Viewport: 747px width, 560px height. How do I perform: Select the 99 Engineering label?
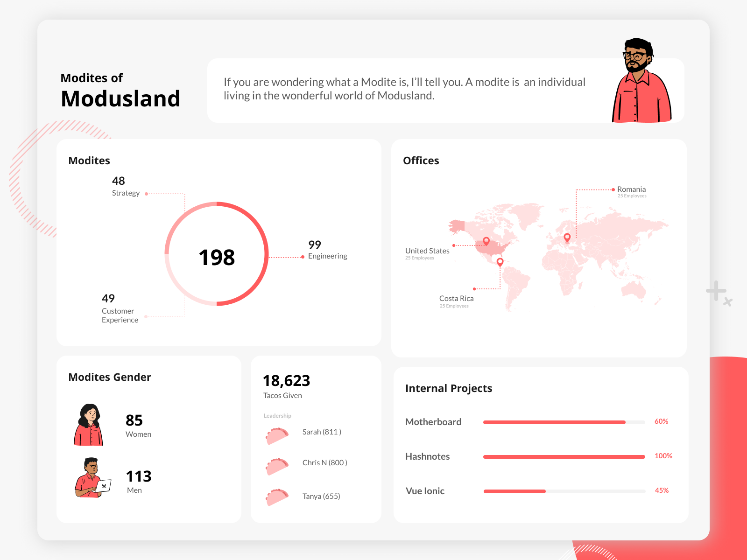click(327, 250)
